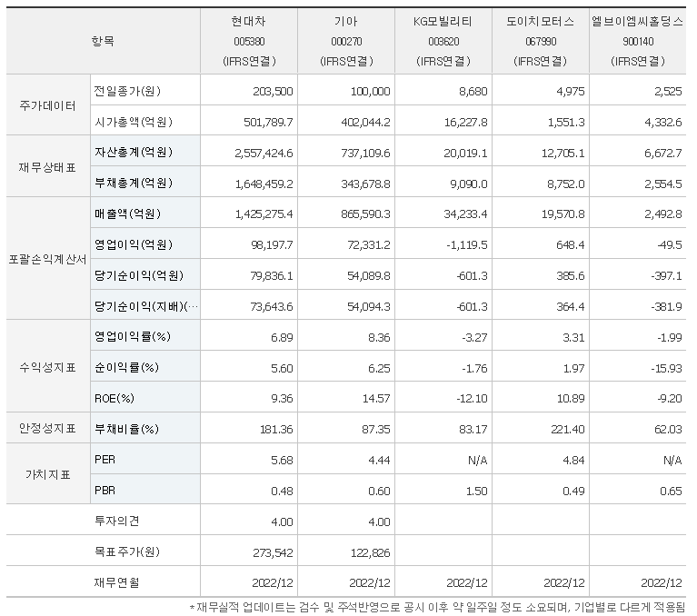Click 엘브이엠씨홀딩스 net income -397.1
697x616 pixels.
666,276
